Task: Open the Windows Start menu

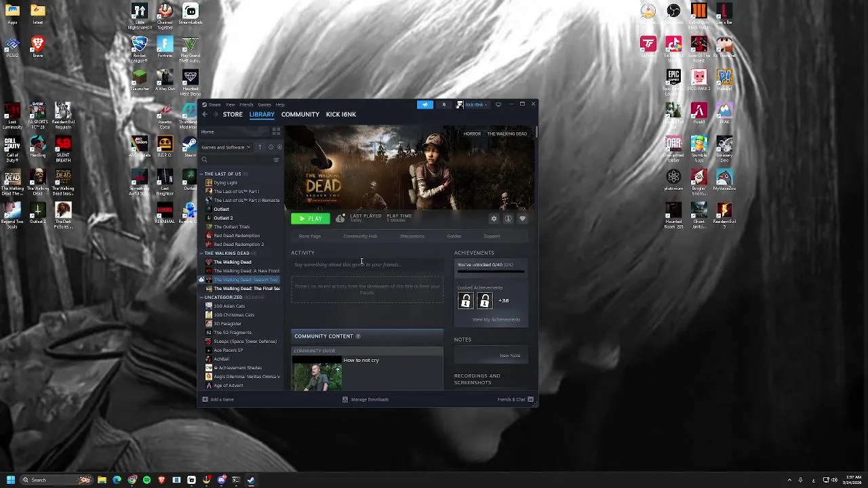Action: 10,480
